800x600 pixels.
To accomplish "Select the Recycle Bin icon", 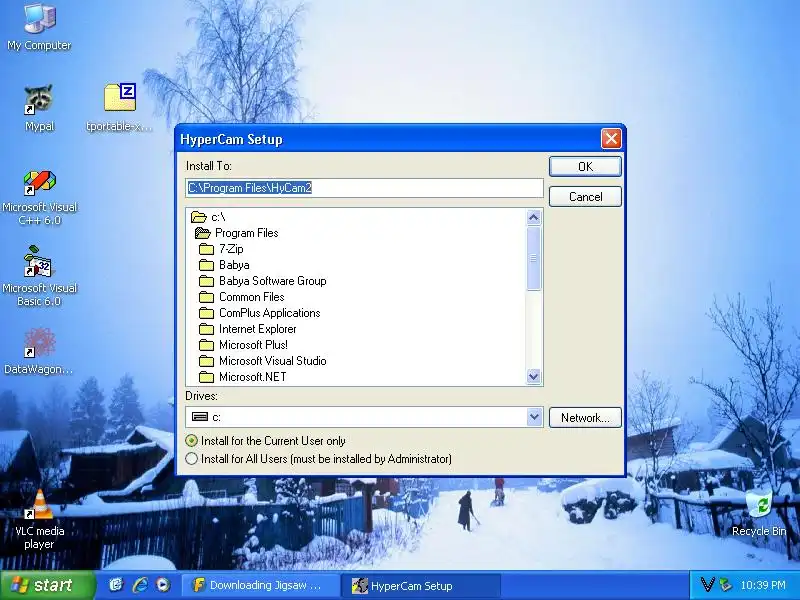I will click(x=759, y=514).
